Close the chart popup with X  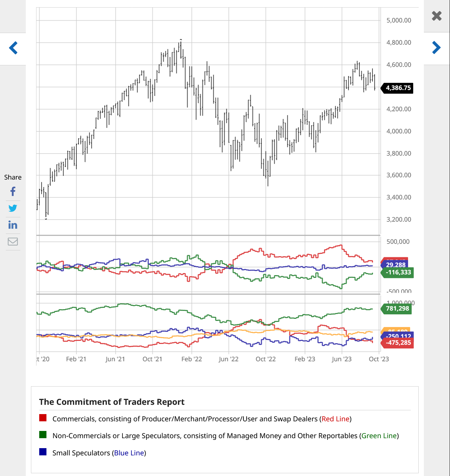(437, 16)
